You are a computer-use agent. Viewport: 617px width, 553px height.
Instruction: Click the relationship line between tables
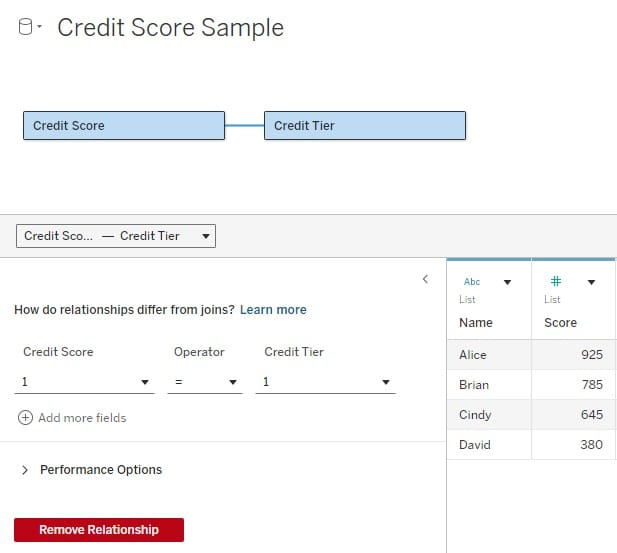244,126
